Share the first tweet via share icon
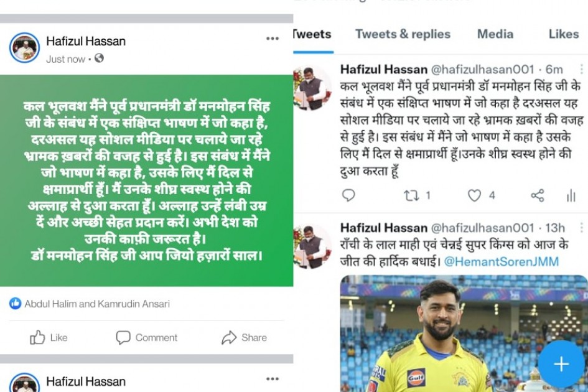Image resolution: width=588 pixels, height=392 pixels. 538,195
